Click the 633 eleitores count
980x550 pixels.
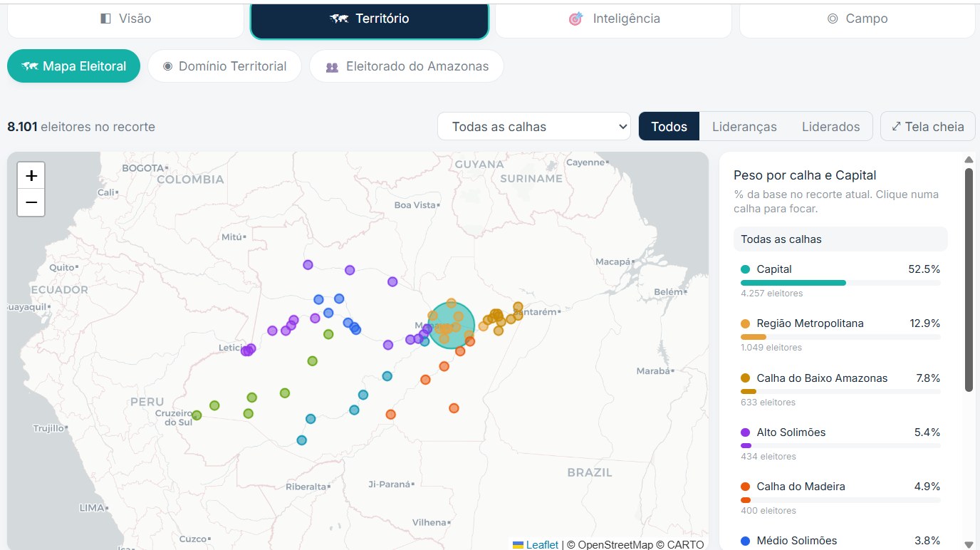768,403
